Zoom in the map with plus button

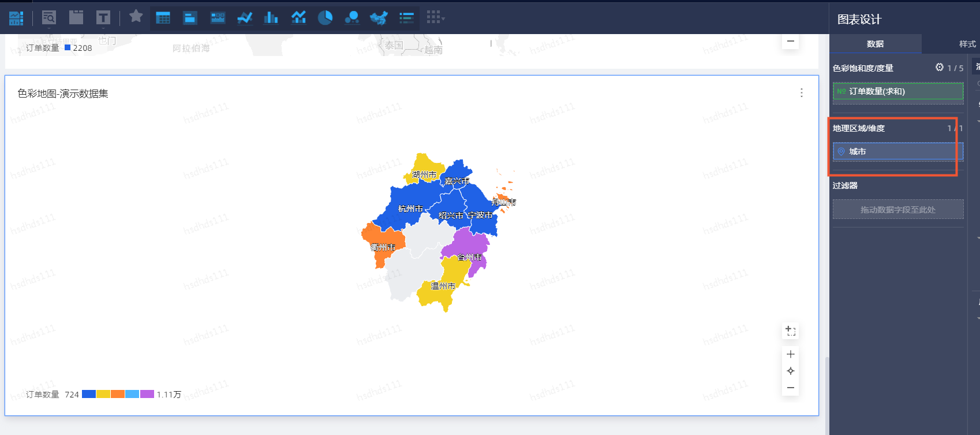791,354
